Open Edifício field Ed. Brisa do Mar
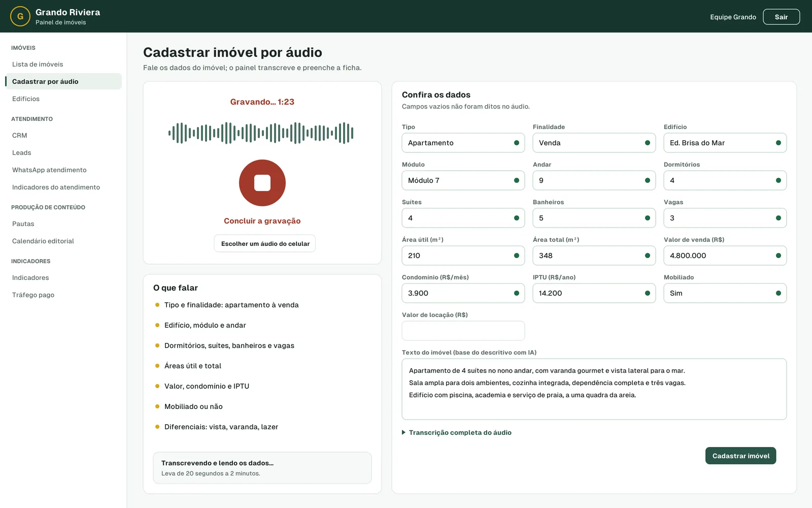812x508 pixels. click(x=725, y=143)
